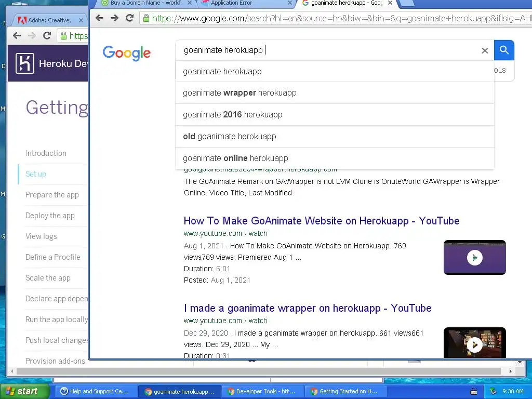Open Provision add-ons in Heroku sidebar
Viewport: 532px width, 399px height.
click(55, 361)
